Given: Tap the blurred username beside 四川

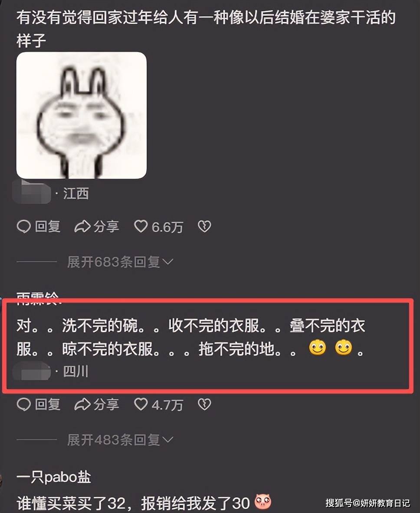Looking at the screenshot, I should pos(31,372).
